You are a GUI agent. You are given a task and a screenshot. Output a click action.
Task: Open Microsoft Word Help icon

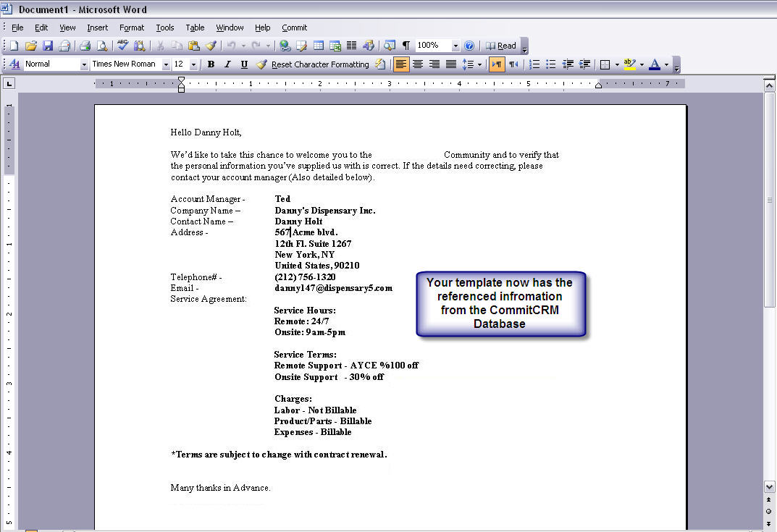coord(469,46)
